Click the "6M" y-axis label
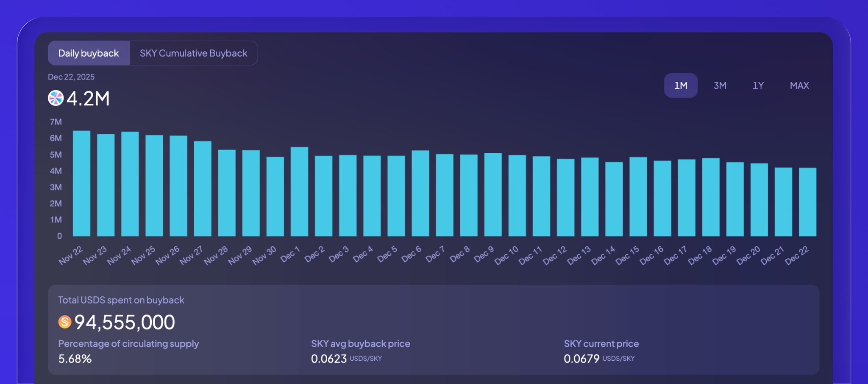Viewport: 868px width, 384px height. click(56, 138)
